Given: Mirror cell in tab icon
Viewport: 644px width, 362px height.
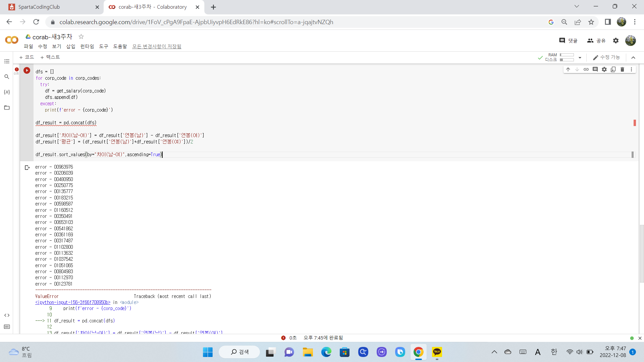Looking at the screenshot, I should coord(613,69).
